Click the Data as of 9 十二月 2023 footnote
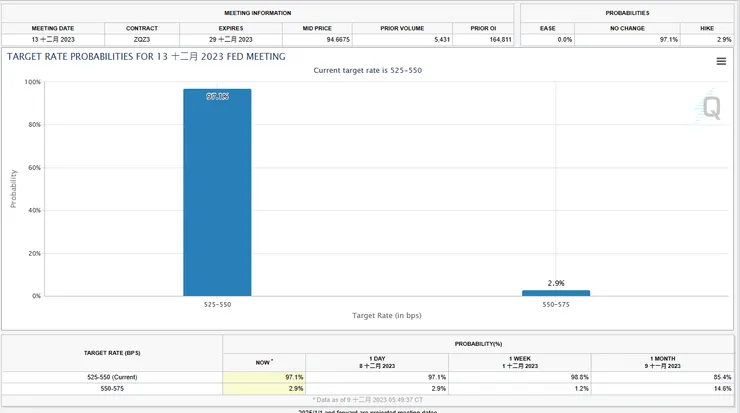This screenshot has height=413, width=740. [x=368, y=400]
